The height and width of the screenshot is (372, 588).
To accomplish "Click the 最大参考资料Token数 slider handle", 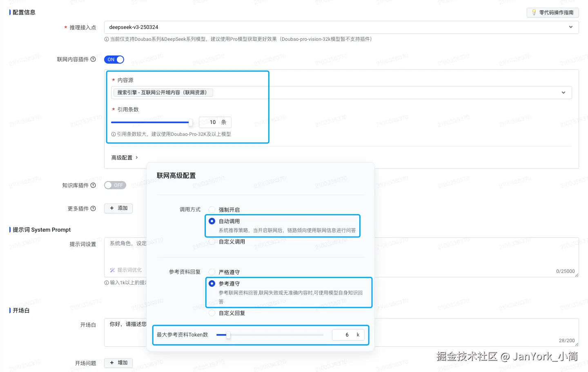I will 228,335.
